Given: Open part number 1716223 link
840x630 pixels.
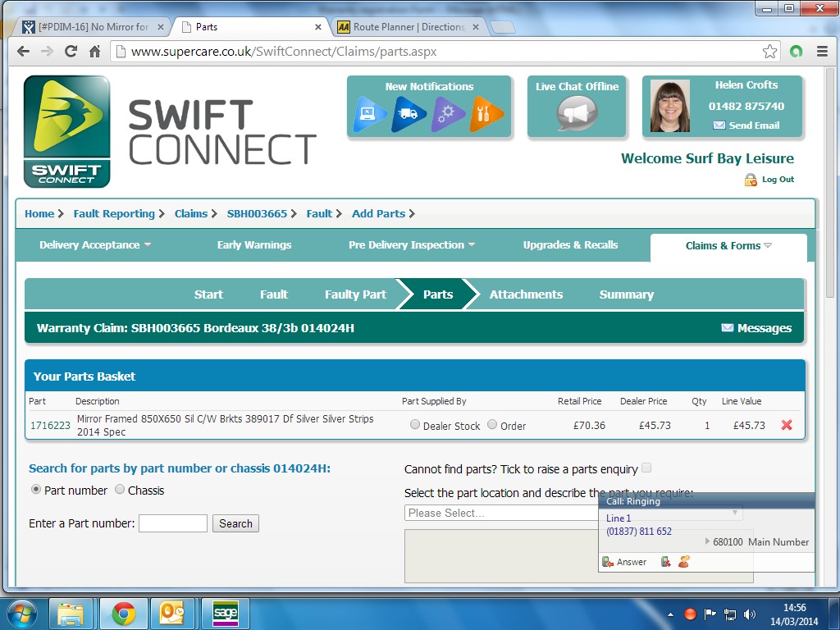Looking at the screenshot, I should tap(50, 426).
